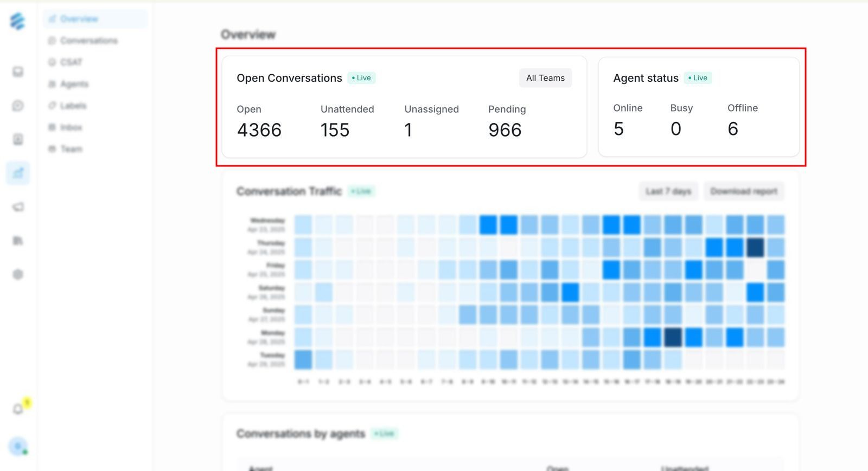Viewport: 868px width, 471px height.
Task: Open the settings gear icon in the sidebar
Action: point(18,274)
